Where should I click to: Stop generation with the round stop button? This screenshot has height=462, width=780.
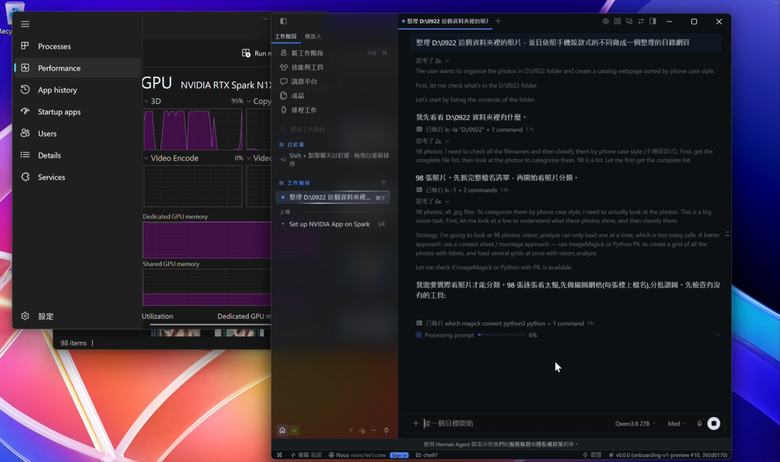click(714, 423)
